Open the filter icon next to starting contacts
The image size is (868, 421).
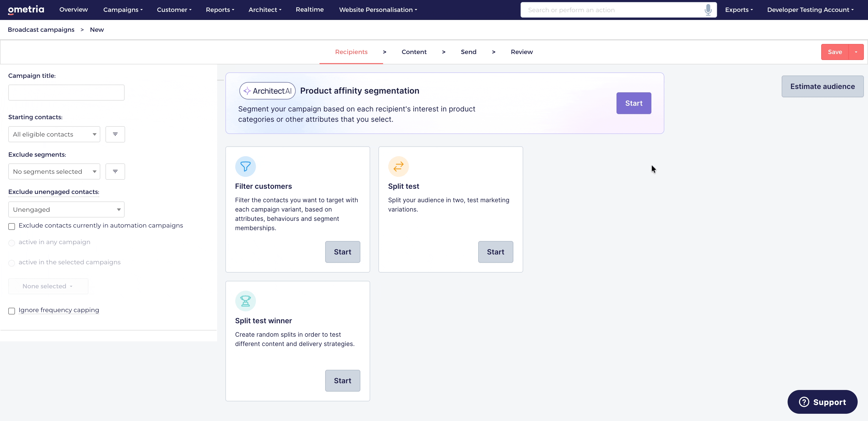tap(115, 134)
